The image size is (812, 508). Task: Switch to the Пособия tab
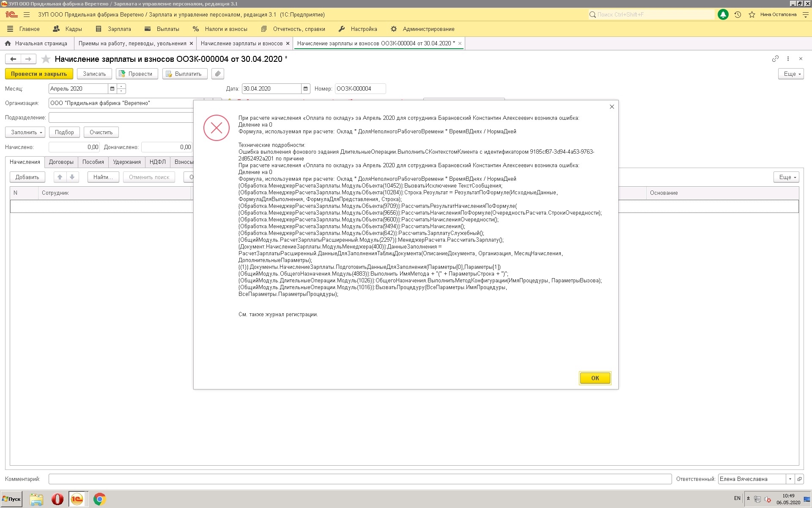point(93,162)
